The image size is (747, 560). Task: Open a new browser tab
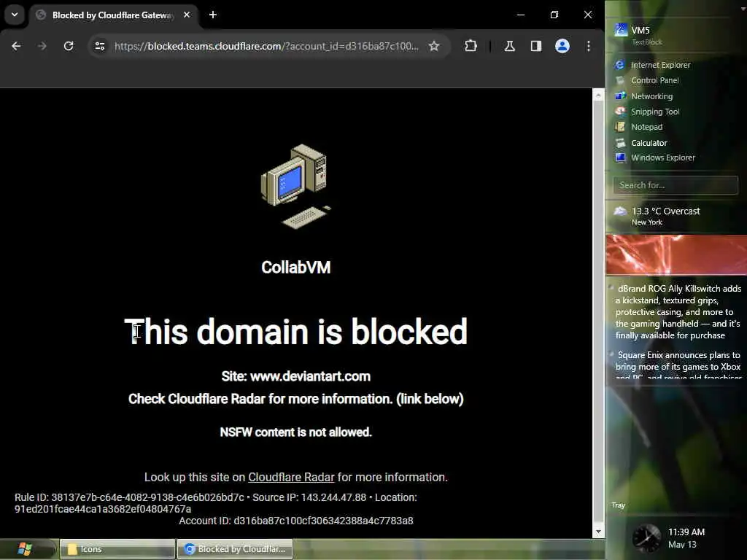tap(213, 15)
